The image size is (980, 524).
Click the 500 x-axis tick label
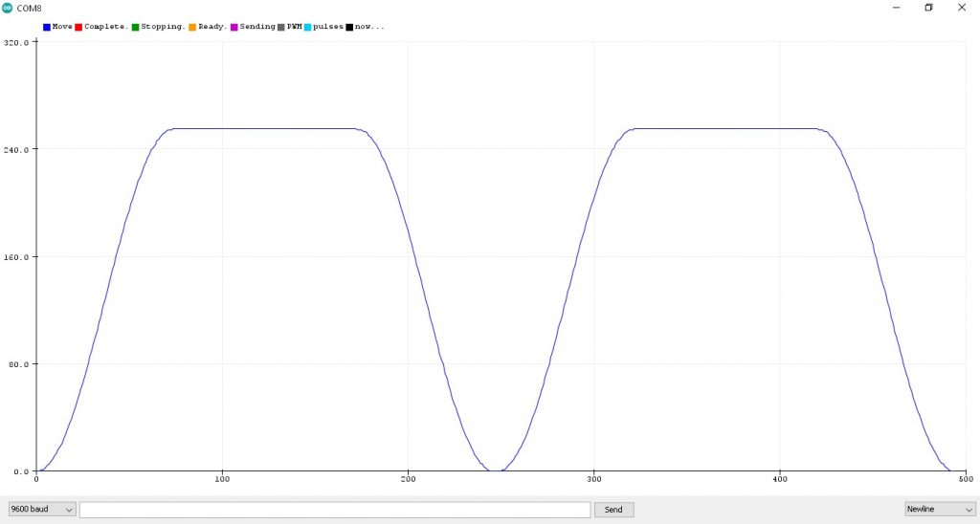967,479
